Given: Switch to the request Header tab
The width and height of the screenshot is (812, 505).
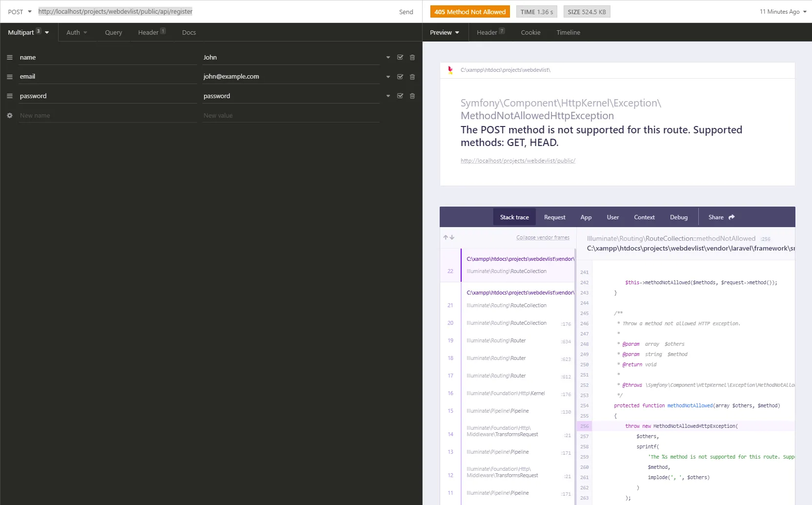Looking at the screenshot, I should click(152, 33).
